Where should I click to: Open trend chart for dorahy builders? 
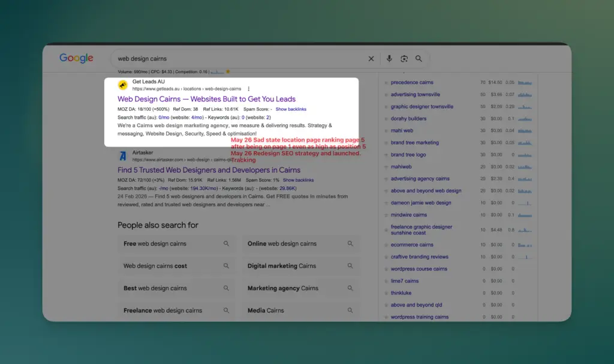[x=525, y=119]
